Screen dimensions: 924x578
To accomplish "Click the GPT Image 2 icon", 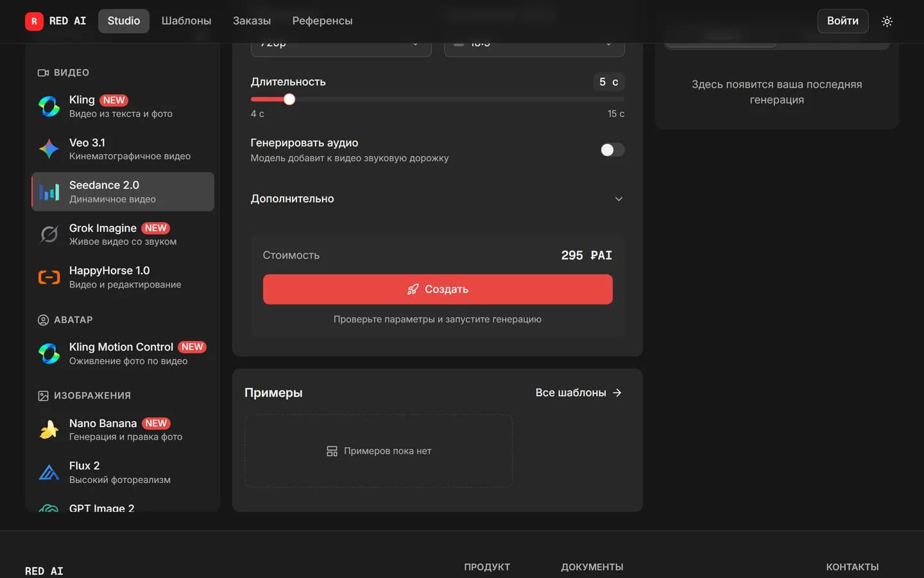I will point(49,508).
